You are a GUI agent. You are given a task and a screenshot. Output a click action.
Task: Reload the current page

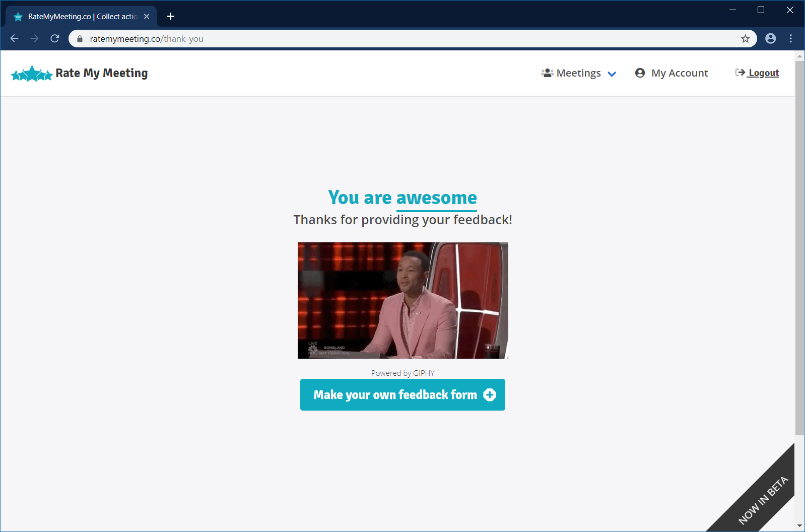55,39
